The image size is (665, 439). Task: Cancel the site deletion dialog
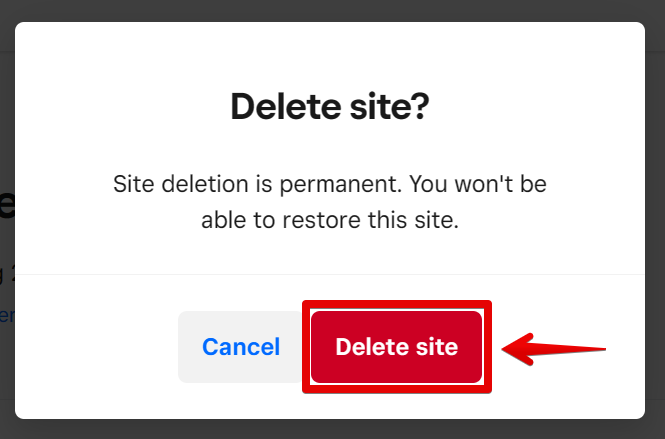(x=241, y=347)
